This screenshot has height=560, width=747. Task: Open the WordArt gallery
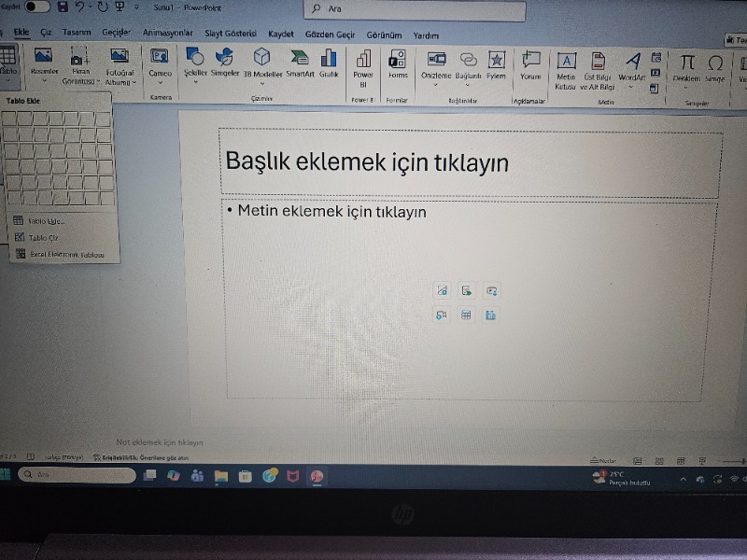click(x=632, y=71)
